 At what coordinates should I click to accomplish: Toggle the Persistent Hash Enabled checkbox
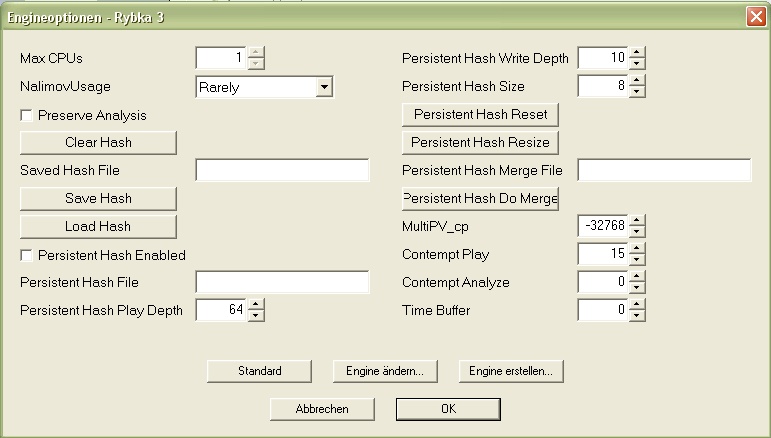[27, 255]
